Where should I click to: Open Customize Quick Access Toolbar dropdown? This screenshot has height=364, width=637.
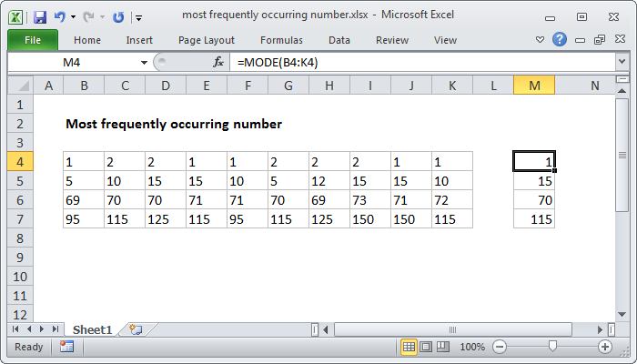(139, 17)
